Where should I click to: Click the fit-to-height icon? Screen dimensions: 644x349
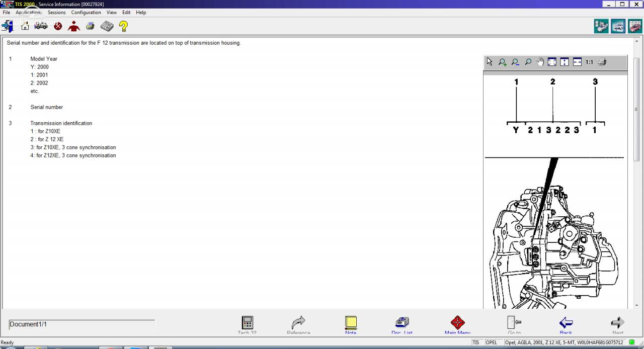coord(565,62)
